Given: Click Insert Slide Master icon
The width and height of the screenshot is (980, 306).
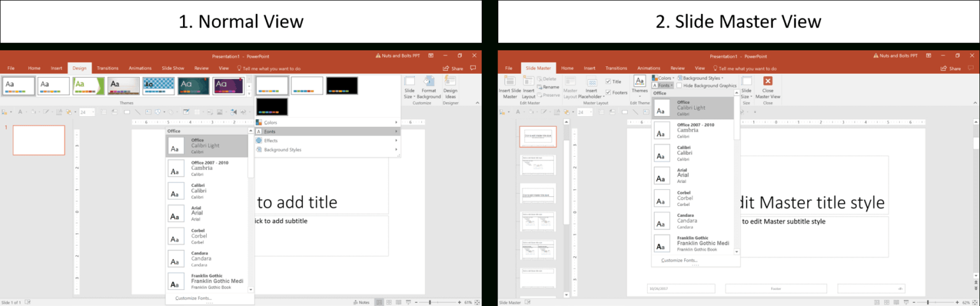Looking at the screenshot, I should pyautogui.click(x=509, y=82).
